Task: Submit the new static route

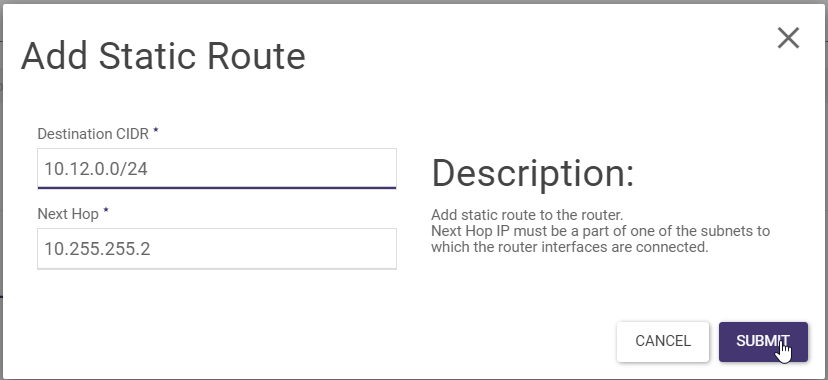Action: [763, 341]
